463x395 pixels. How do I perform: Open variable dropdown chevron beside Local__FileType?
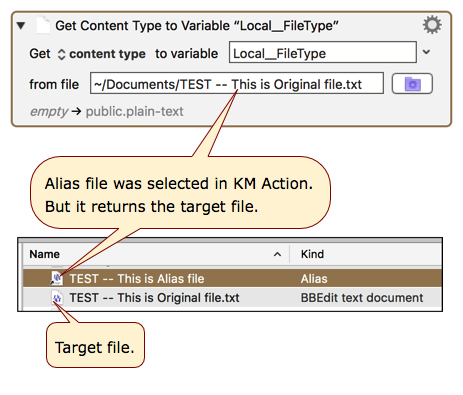pyautogui.click(x=426, y=52)
